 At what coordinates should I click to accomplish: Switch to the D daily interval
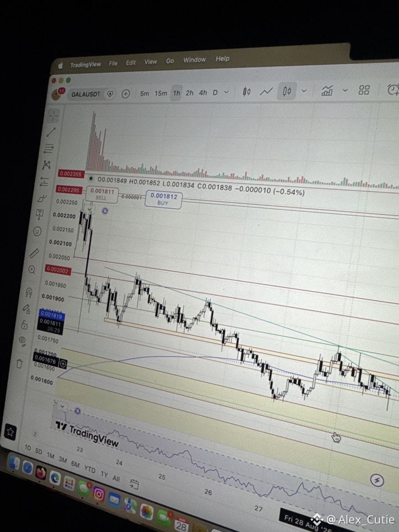[x=215, y=93]
